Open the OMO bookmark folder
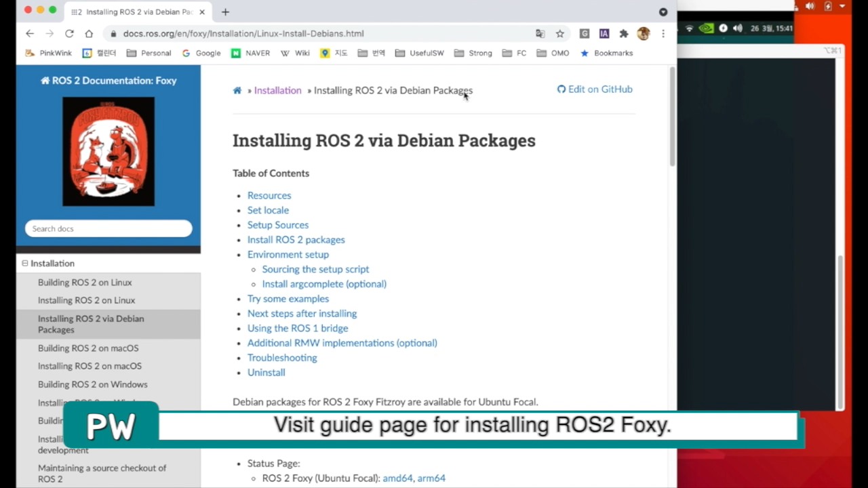Viewport: 868px width, 488px height. [553, 53]
